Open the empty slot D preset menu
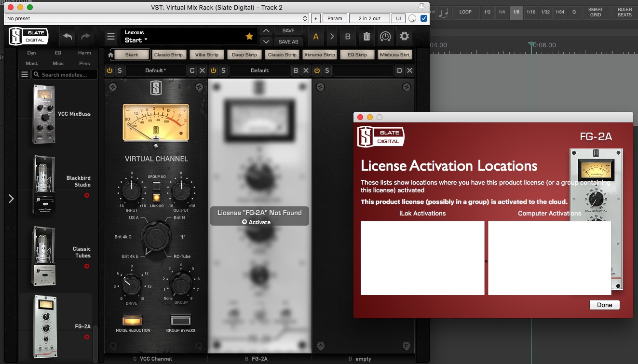 (x=363, y=71)
